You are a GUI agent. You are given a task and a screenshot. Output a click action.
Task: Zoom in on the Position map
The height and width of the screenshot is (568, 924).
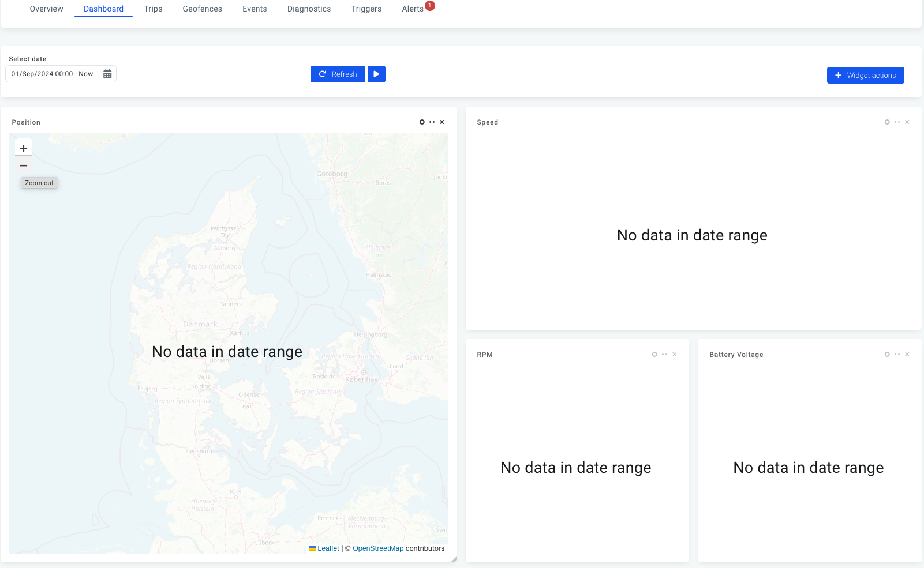24,148
